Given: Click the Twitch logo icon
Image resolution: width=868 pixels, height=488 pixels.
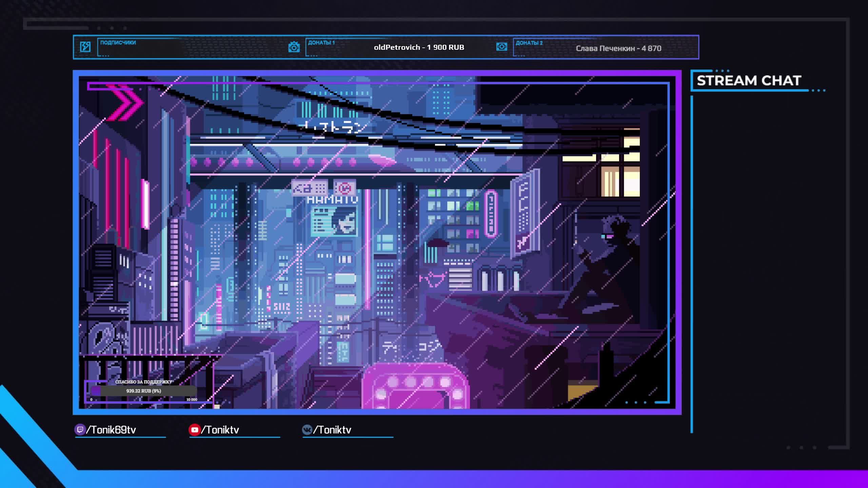Looking at the screenshot, I should (x=80, y=430).
